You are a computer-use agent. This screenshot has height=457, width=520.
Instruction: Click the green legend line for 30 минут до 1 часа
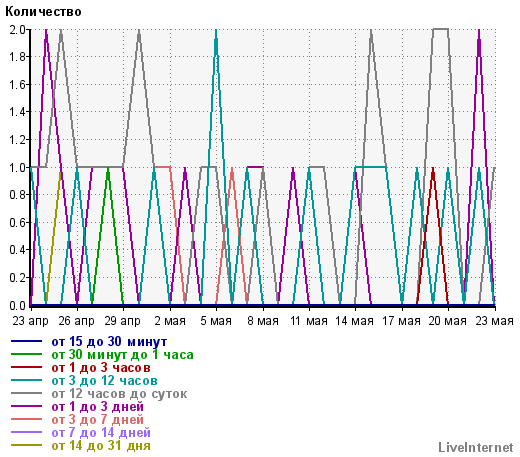[x=26, y=354]
